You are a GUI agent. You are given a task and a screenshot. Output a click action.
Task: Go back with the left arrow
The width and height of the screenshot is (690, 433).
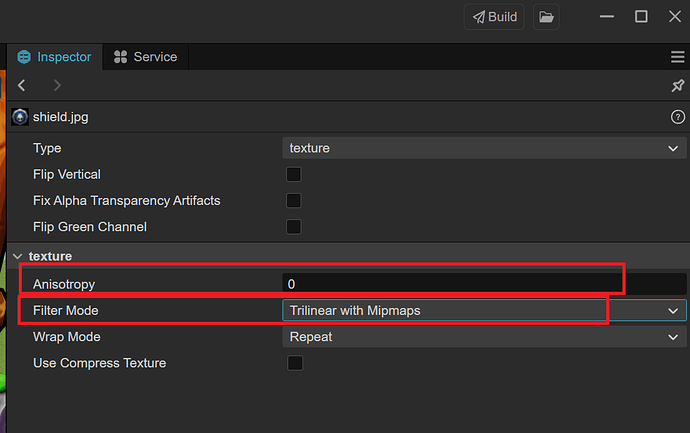coord(22,86)
